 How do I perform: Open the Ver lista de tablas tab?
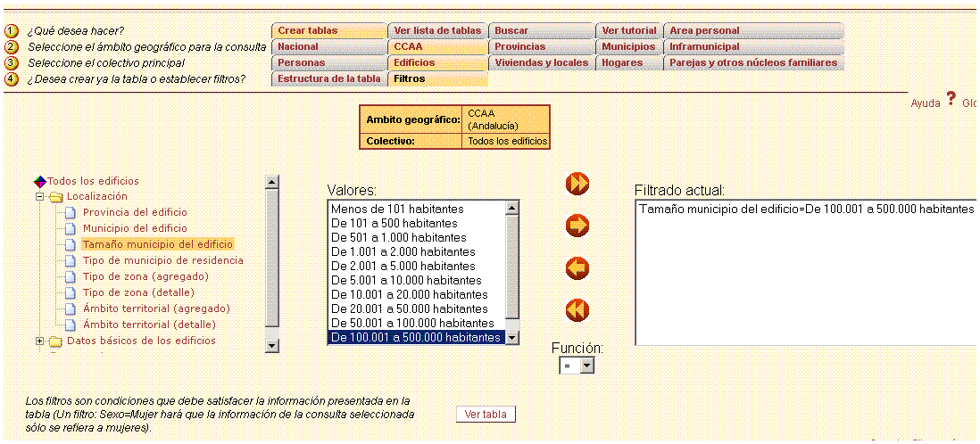[x=437, y=30]
